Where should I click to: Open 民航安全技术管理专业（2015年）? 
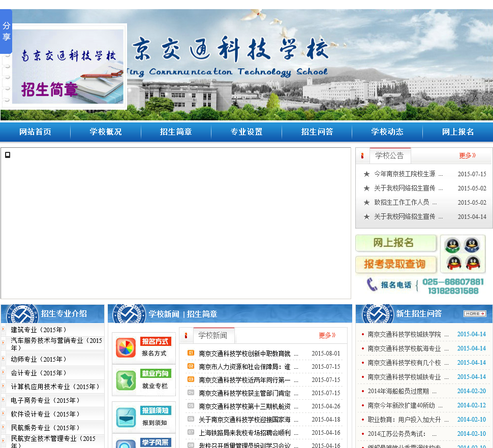(x=53, y=442)
